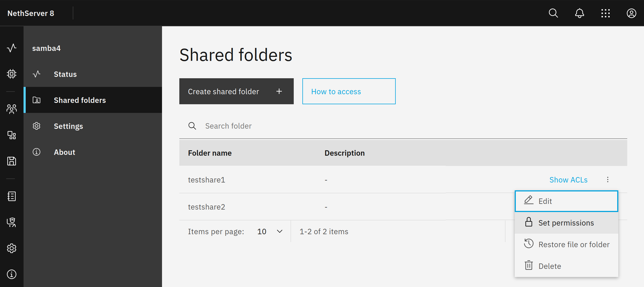
Task: Click Create shared folder button
Action: pyautogui.click(x=236, y=92)
